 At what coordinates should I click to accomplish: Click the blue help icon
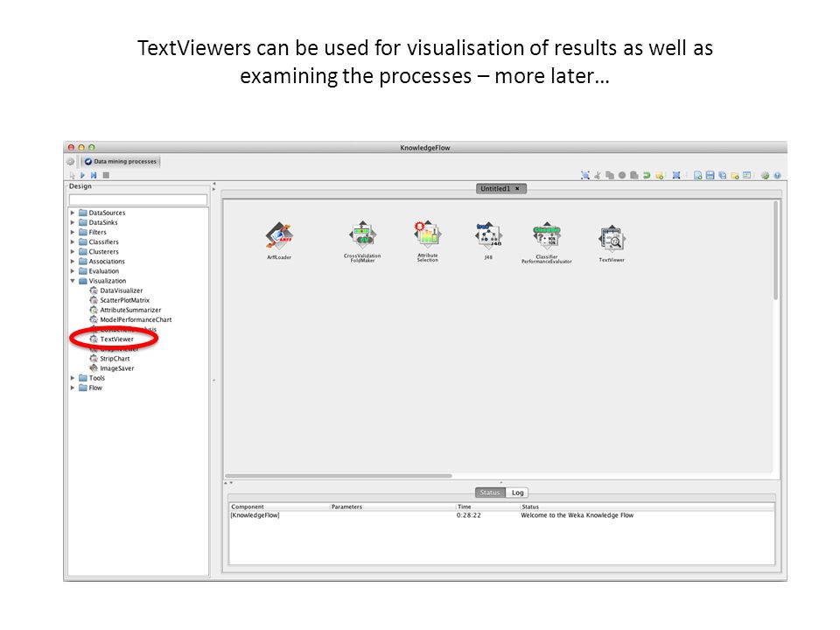(x=777, y=175)
